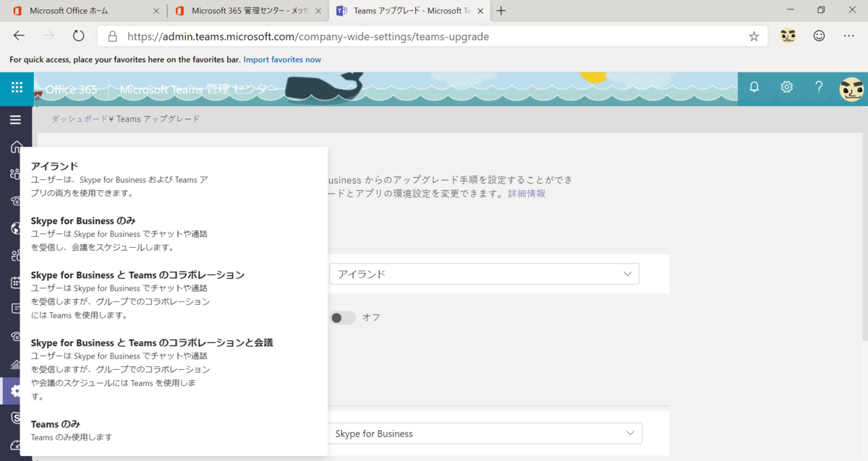The image size is (868, 461).
Task: Open the 詳細情報 link
Action: (x=527, y=194)
